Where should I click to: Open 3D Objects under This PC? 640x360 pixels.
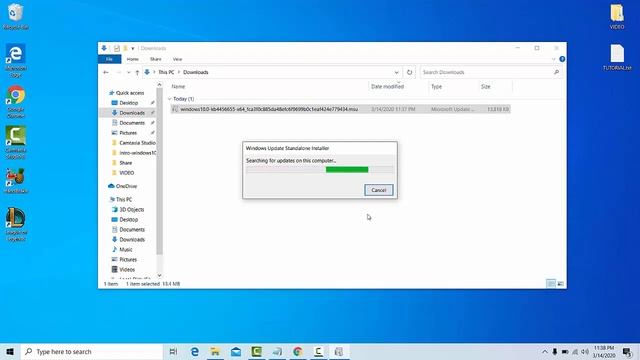(x=131, y=209)
